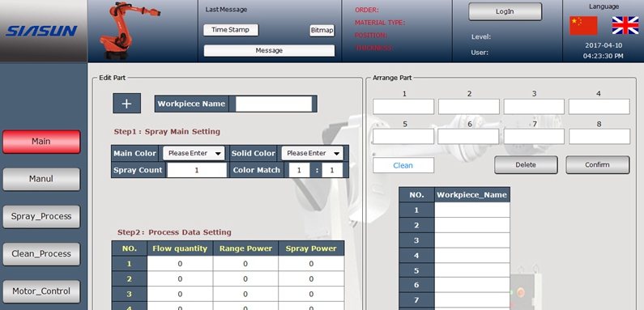Screen dimensions: 644x310
Task: Go to the Clean_Process page
Action: [41, 254]
